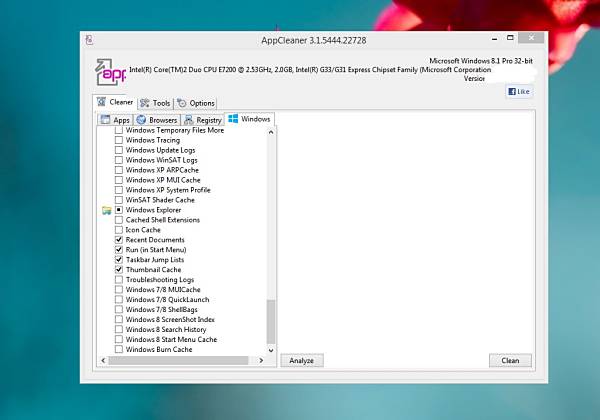The width and height of the screenshot is (600, 420).
Task: Select the Windows sub-tab
Action: pyautogui.click(x=249, y=119)
